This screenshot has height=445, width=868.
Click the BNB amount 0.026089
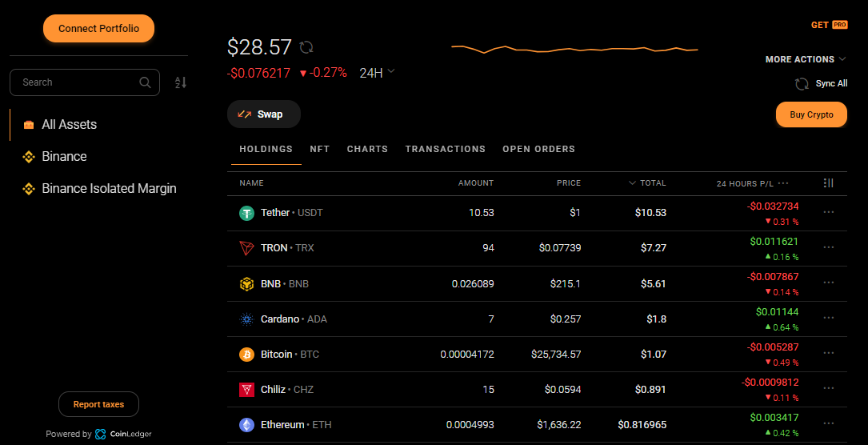point(473,284)
